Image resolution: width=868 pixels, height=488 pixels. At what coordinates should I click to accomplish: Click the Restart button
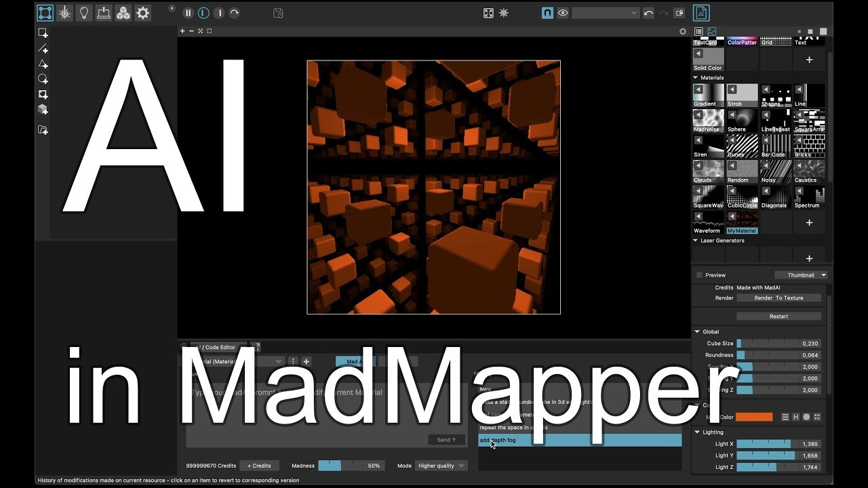pyautogui.click(x=778, y=317)
